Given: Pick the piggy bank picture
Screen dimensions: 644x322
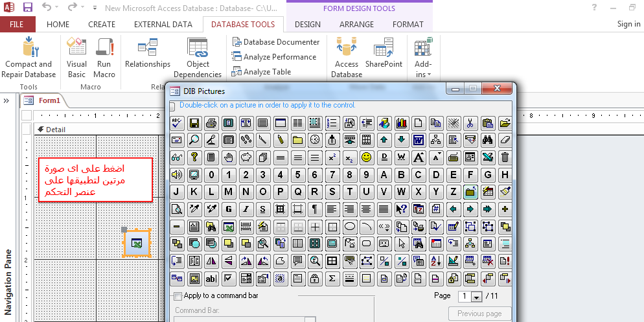Looking at the screenshot, I should tap(246, 157).
